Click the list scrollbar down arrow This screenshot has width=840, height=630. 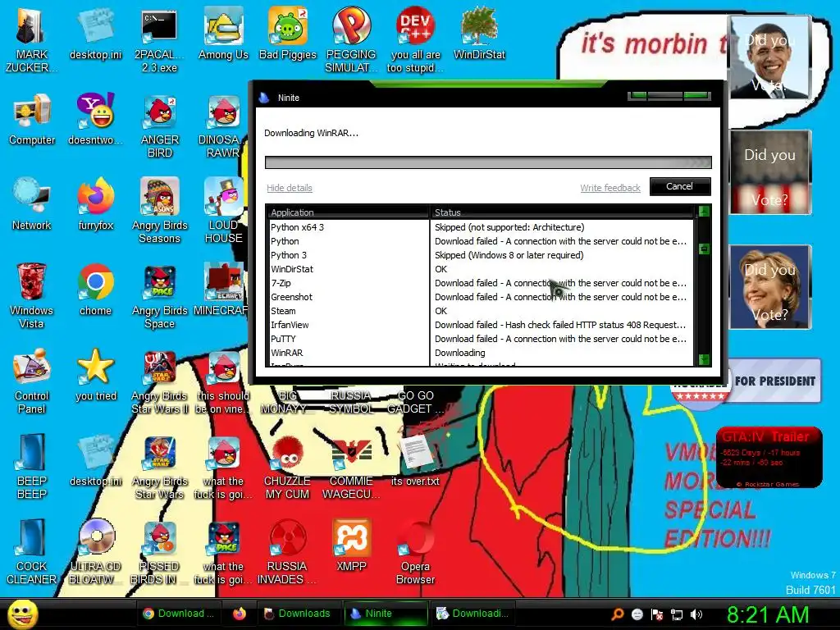[x=704, y=359]
